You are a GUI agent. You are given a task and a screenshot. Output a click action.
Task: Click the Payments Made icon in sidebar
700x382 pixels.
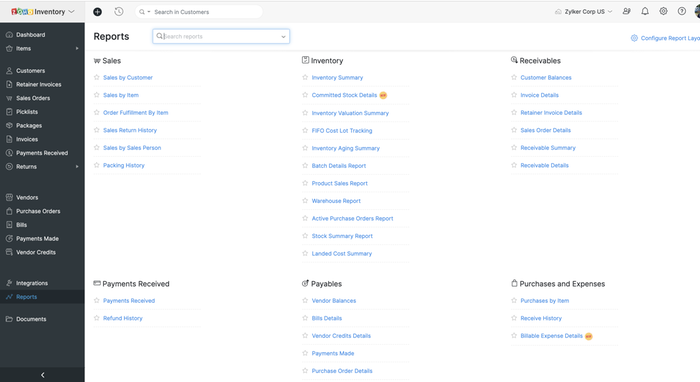coord(9,239)
